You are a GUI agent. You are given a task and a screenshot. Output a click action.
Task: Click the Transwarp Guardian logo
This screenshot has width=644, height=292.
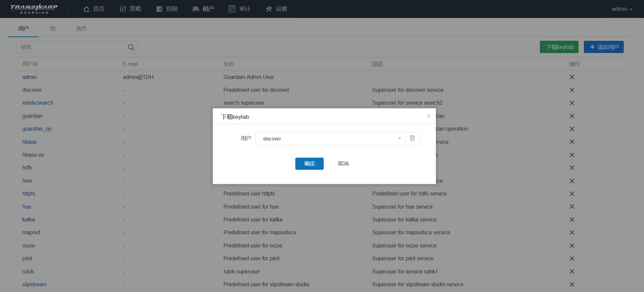(x=34, y=9)
